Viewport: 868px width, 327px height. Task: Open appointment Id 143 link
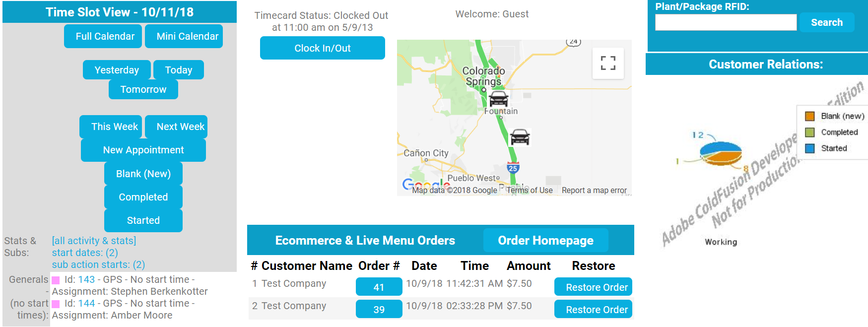[x=86, y=279]
